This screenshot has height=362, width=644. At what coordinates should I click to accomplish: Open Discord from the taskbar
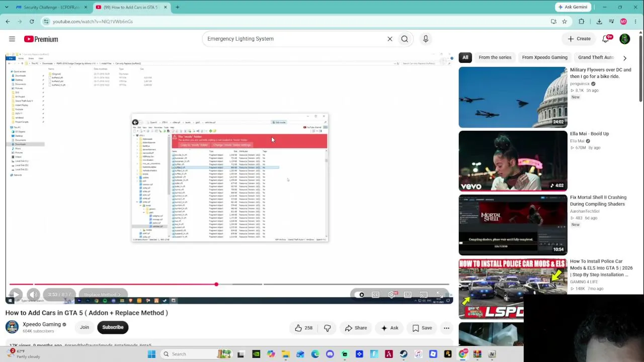point(330,354)
